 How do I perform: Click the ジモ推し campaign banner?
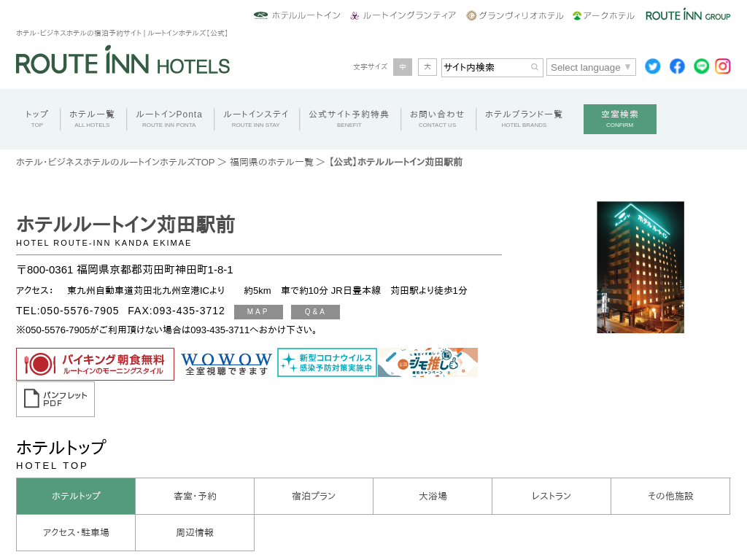pyautogui.click(x=427, y=362)
